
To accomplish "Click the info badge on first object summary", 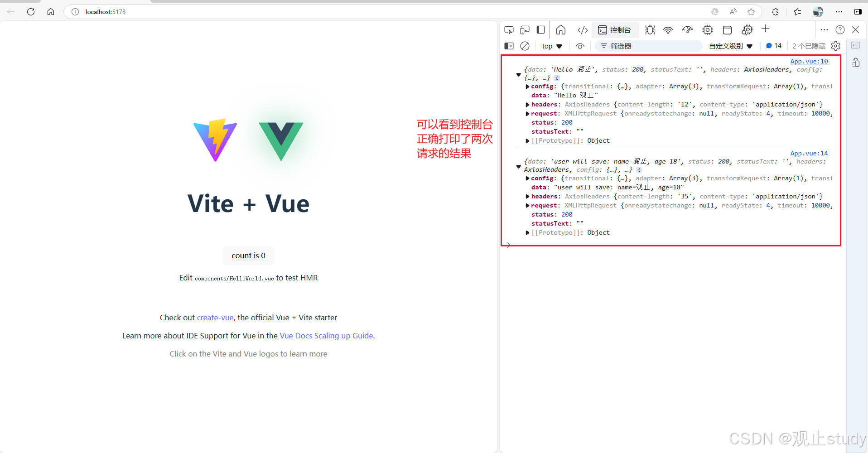I will click(x=557, y=78).
